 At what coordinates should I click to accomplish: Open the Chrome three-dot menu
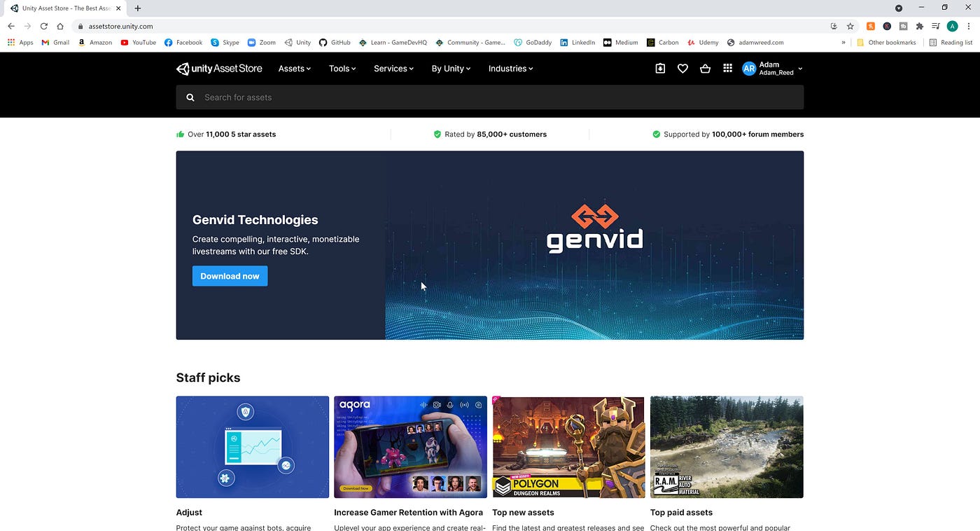click(969, 26)
